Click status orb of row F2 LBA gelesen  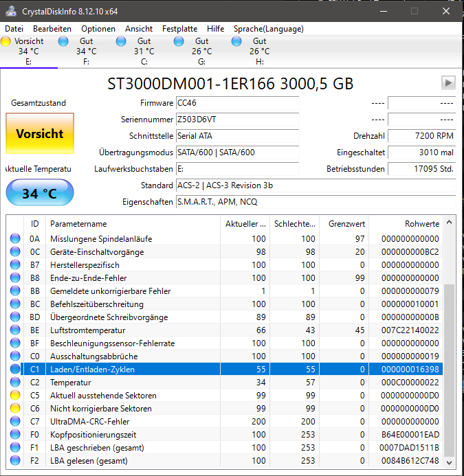15,460
